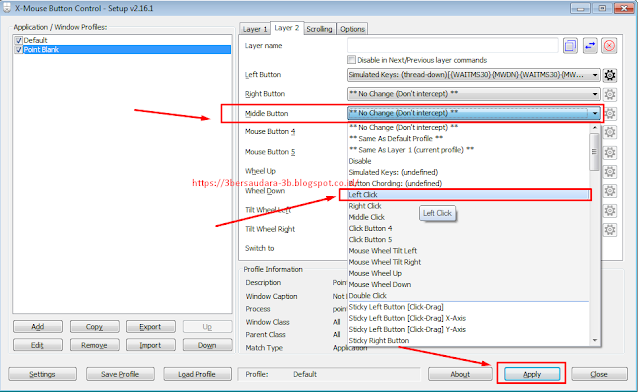Remove the selected profile
Screen dimensions: 639x392
(x=94, y=345)
